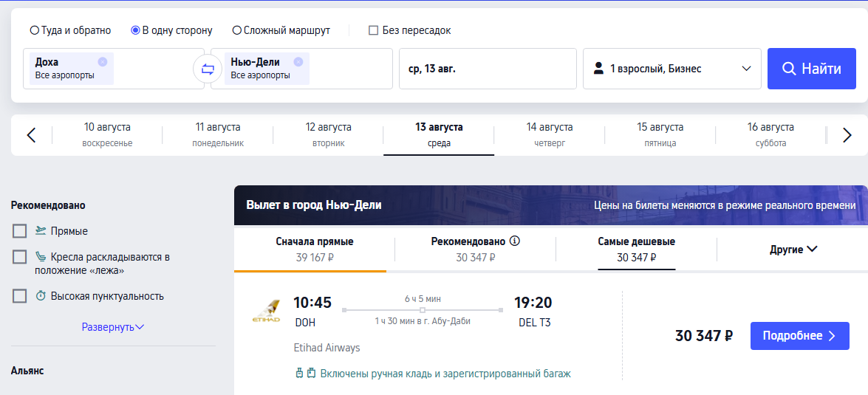
Task: Click the swap cities arrows icon
Action: [208, 69]
